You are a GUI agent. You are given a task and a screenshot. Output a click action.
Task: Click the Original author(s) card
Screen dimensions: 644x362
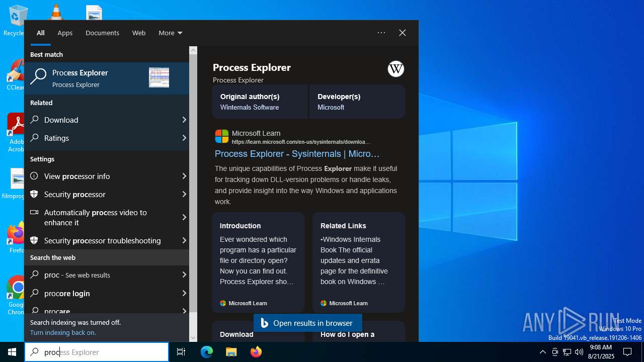coord(260,101)
